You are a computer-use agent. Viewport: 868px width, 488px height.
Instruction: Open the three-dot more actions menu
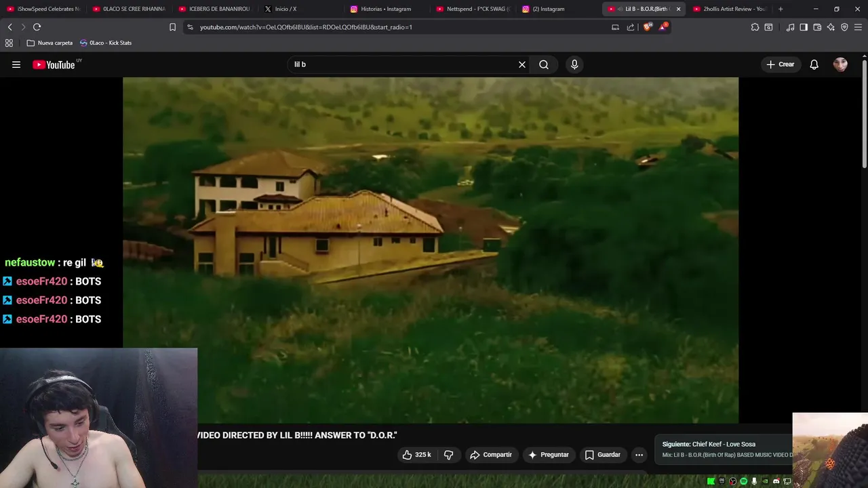pyautogui.click(x=639, y=455)
